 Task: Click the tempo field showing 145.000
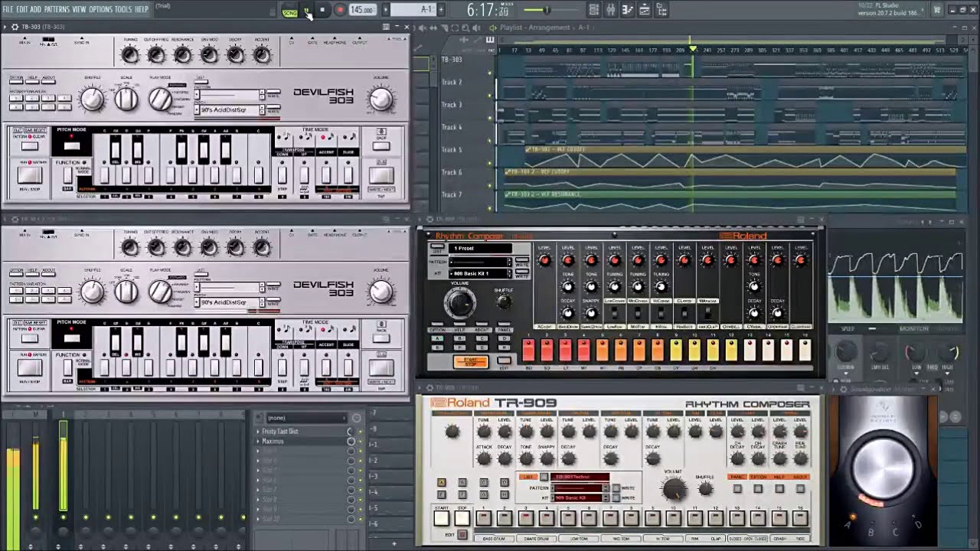tap(361, 10)
